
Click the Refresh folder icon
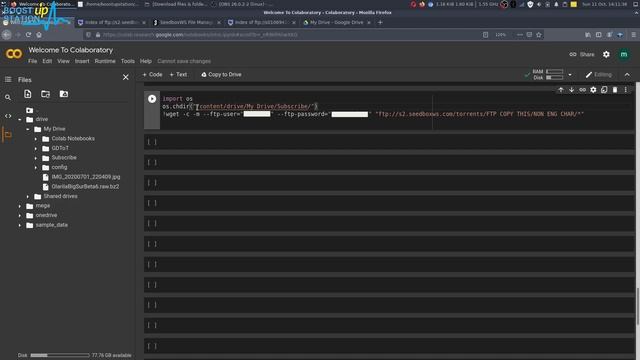45,94
